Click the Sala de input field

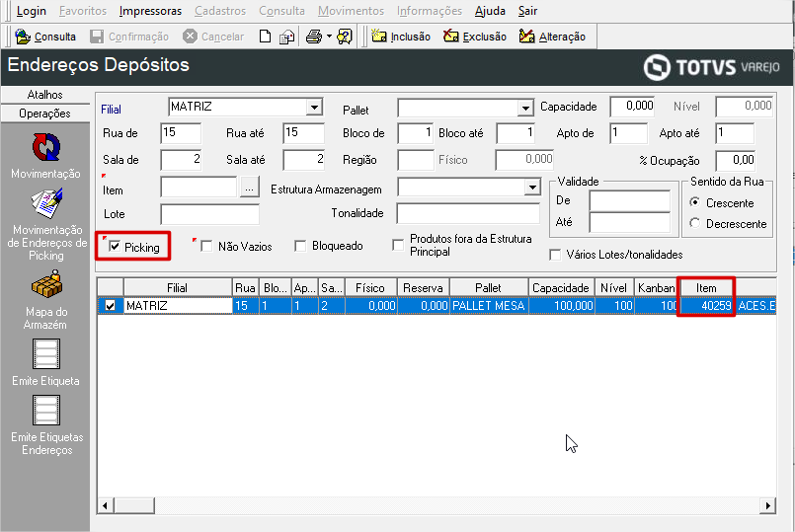coord(181,160)
